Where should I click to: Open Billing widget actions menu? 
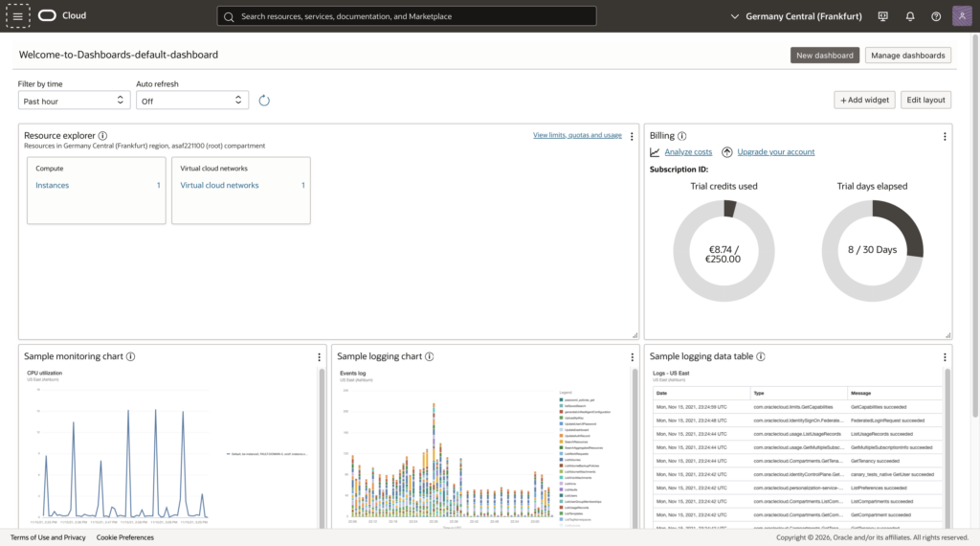tap(945, 137)
